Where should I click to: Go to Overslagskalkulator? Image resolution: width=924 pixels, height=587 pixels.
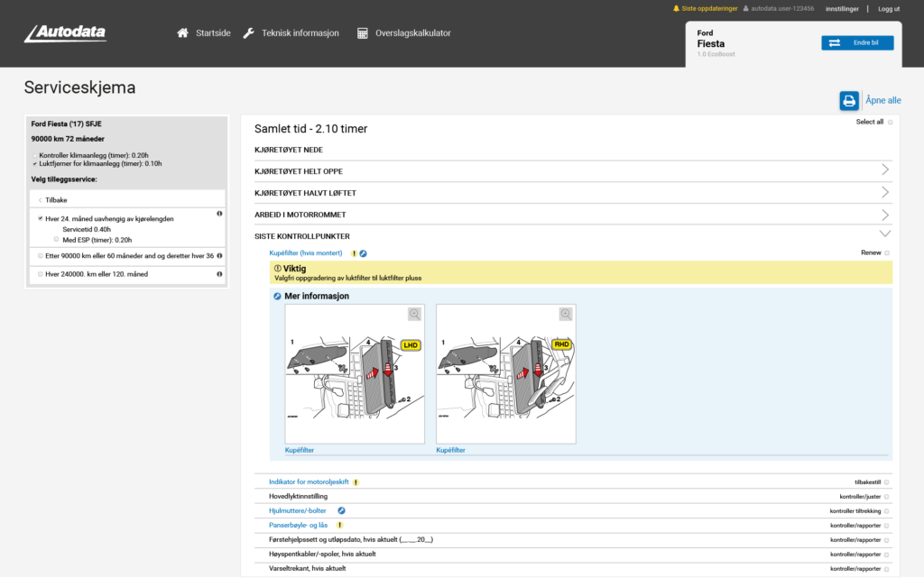click(x=403, y=33)
